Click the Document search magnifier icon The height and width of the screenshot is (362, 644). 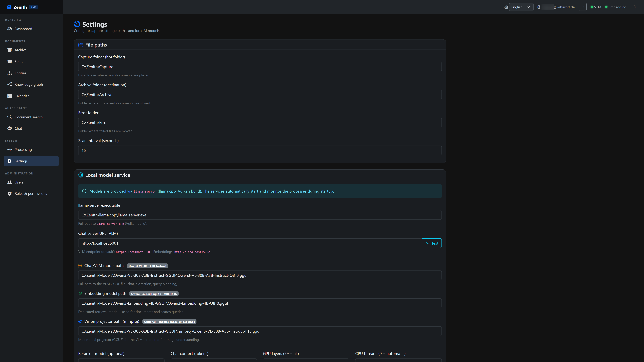(x=10, y=117)
